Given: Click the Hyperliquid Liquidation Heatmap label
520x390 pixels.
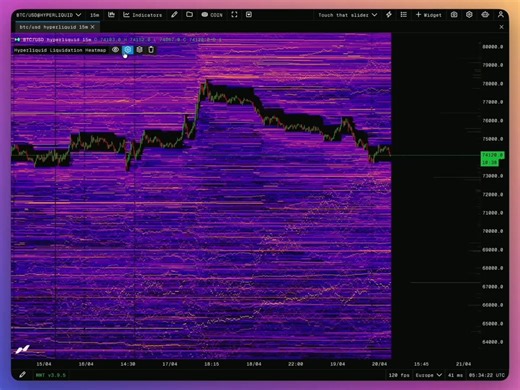Looking at the screenshot, I should pyautogui.click(x=60, y=50).
